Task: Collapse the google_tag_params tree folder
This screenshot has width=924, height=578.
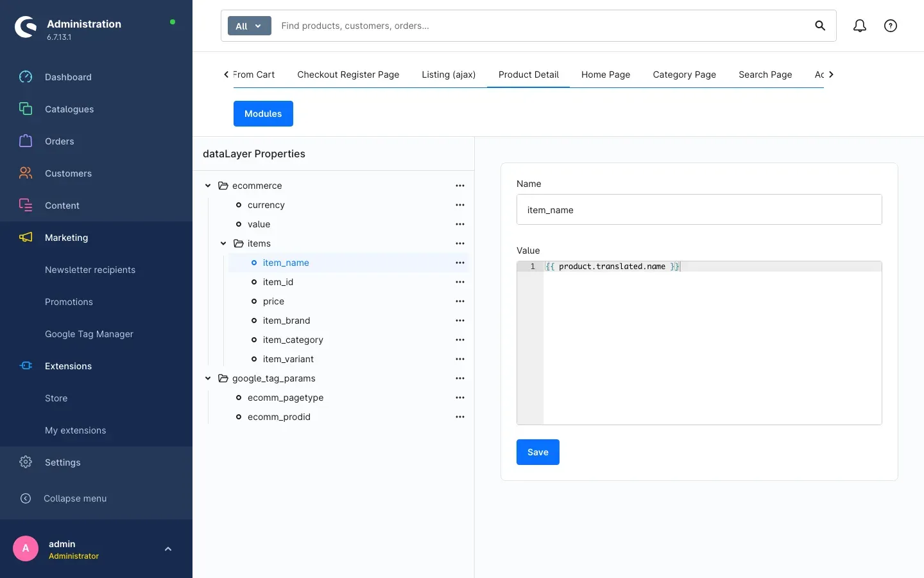Action: (x=208, y=378)
